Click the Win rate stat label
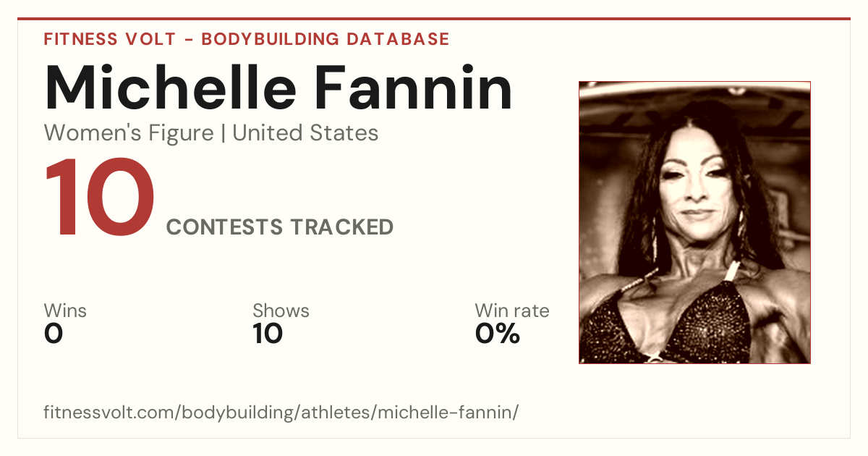This screenshot has width=868, height=456. (512, 311)
